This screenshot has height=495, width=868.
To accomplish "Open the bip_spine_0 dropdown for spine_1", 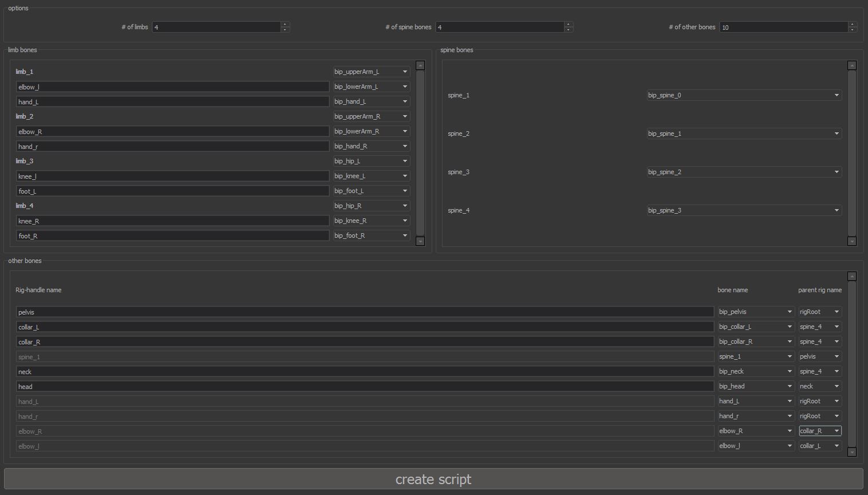I will click(x=744, y=95).
